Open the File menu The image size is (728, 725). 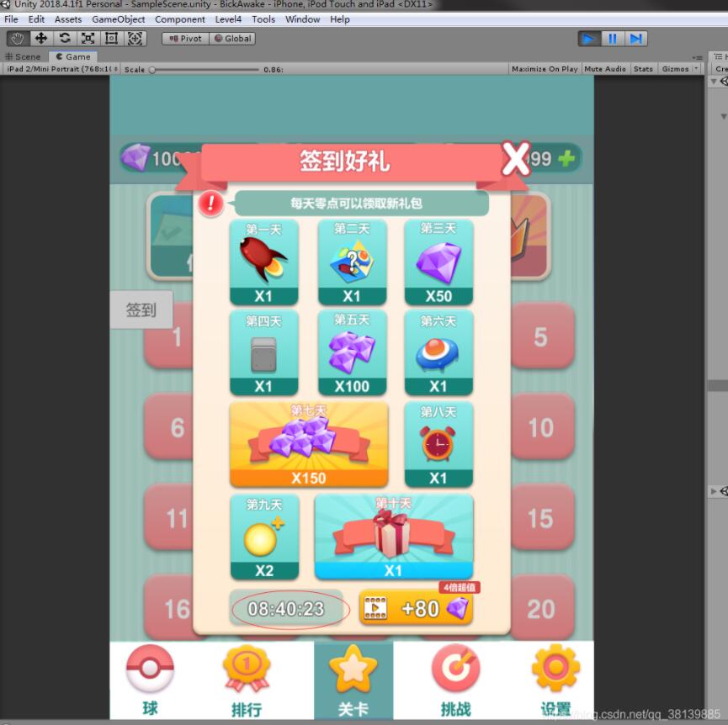pyautogui.click(x=11, y=19)
